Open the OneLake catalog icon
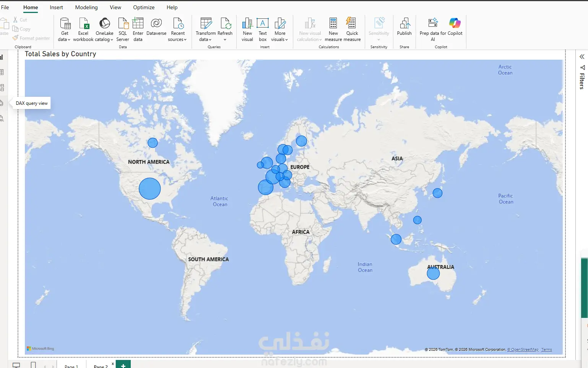 (x=104, y=23)
